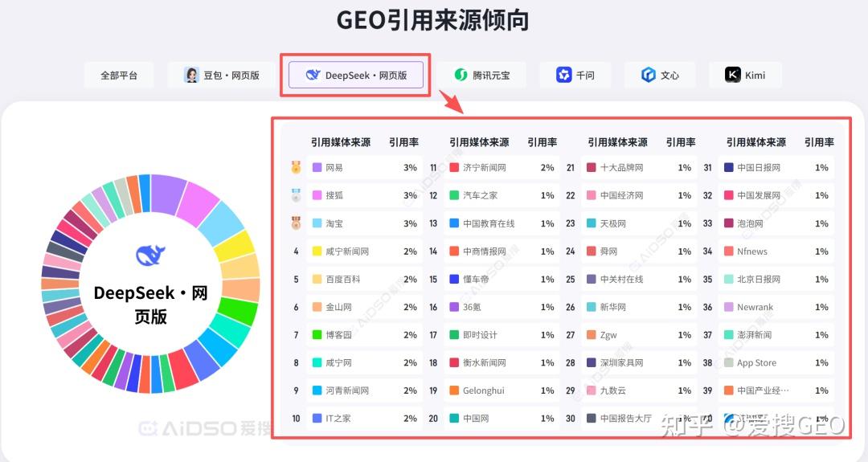Click the 中国教育在线 row
Viewport: 868px width, 462px height.
pyautogui.click(x=502, y=223)
